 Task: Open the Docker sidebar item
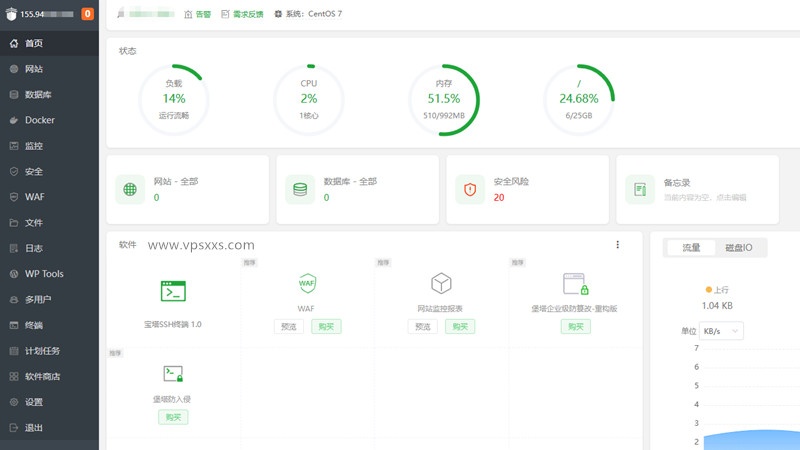coord(49,120)
